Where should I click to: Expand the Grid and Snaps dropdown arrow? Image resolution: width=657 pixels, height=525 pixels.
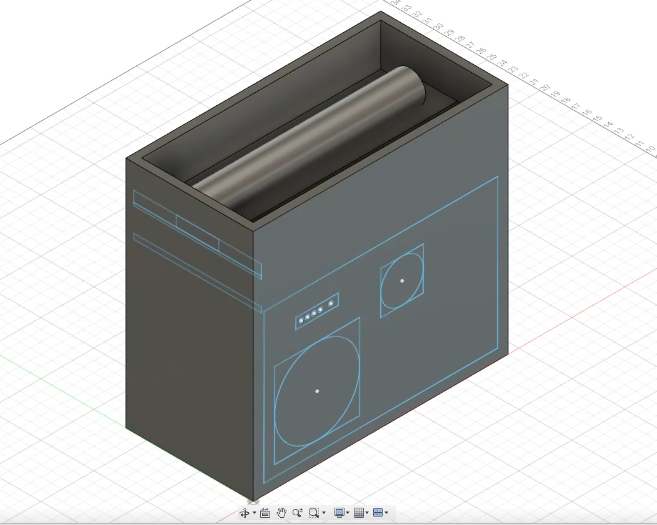[367, 513]
